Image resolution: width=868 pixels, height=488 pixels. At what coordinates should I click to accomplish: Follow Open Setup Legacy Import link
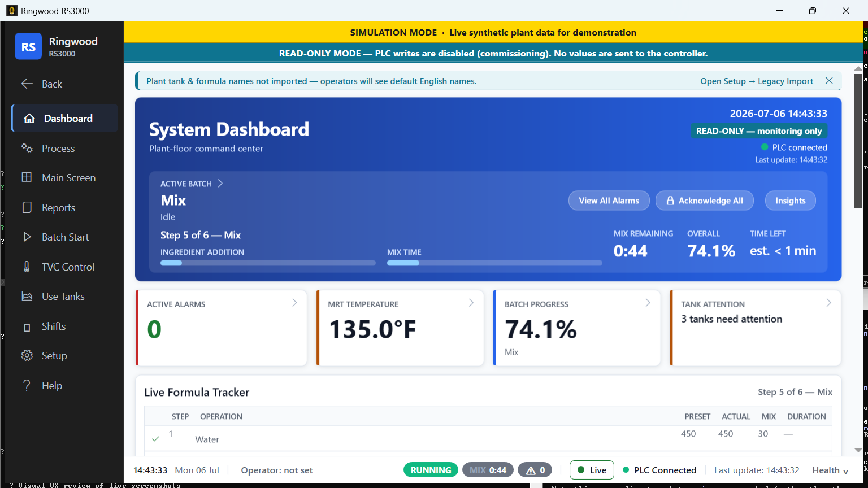coord(757,81)
